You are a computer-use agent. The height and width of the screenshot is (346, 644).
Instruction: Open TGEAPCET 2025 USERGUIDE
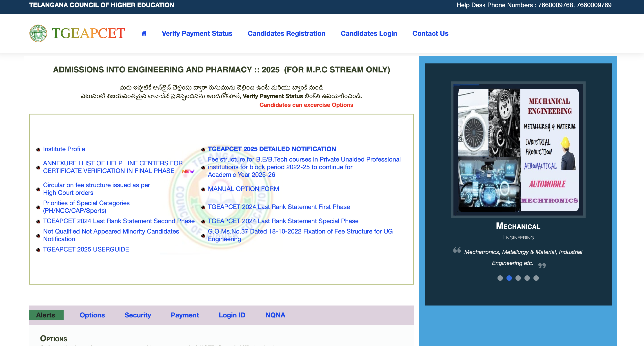tap(86, 249)
